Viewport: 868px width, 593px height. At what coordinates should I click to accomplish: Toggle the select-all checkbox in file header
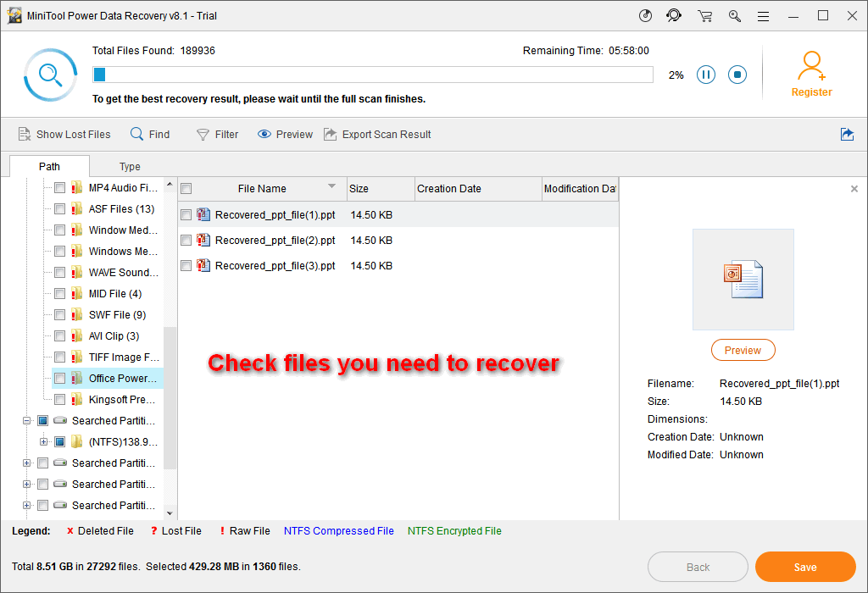186,189
